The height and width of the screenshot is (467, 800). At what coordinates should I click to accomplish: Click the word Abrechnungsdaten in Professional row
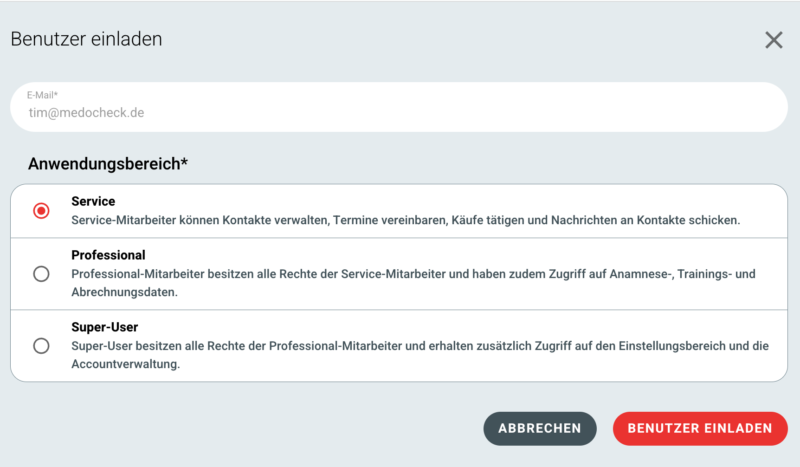(x=124, y=292)
